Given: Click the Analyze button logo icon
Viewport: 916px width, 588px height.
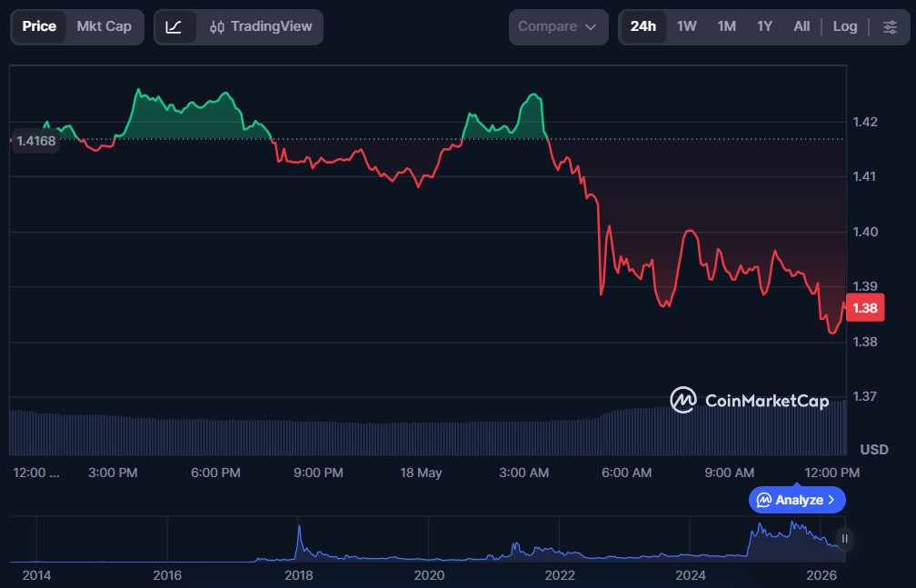Looking at the screenshot, I should pos(763,501).
